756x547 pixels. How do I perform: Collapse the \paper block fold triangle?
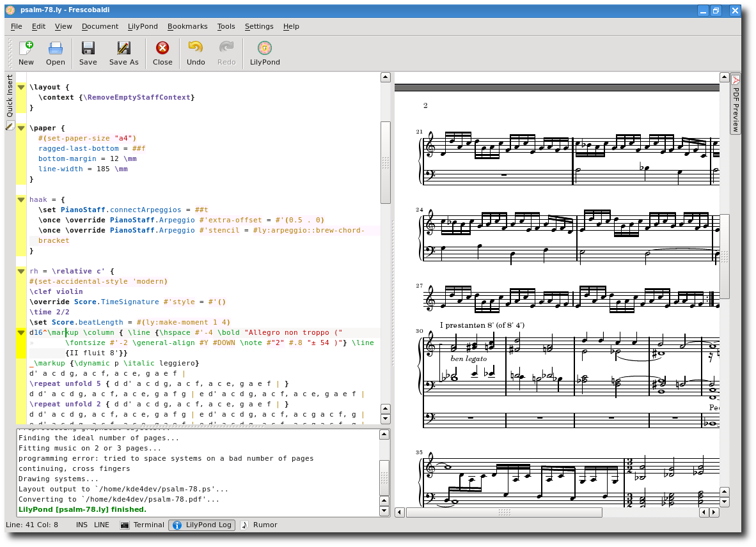[21, 128]
